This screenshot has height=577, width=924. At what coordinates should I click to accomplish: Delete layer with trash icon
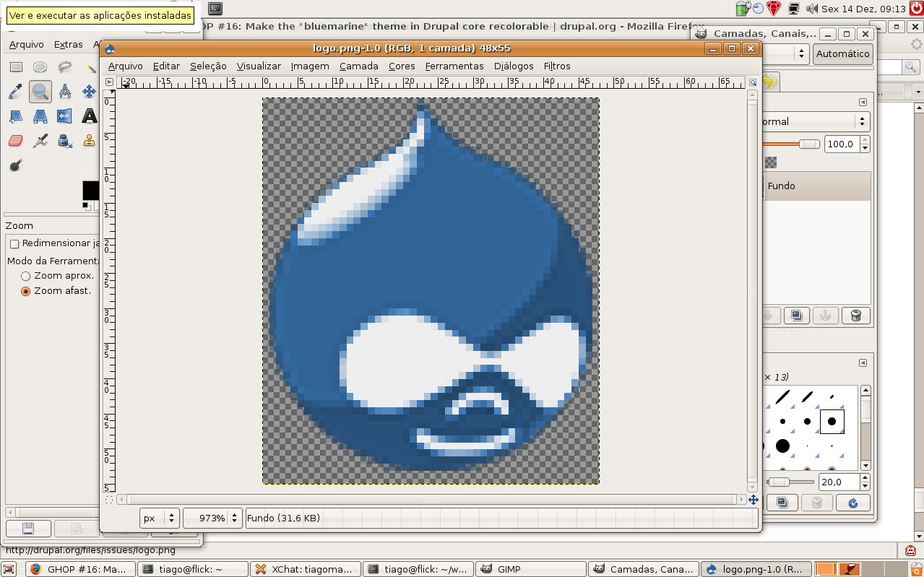pyautogui.click(x=856, y=316)
